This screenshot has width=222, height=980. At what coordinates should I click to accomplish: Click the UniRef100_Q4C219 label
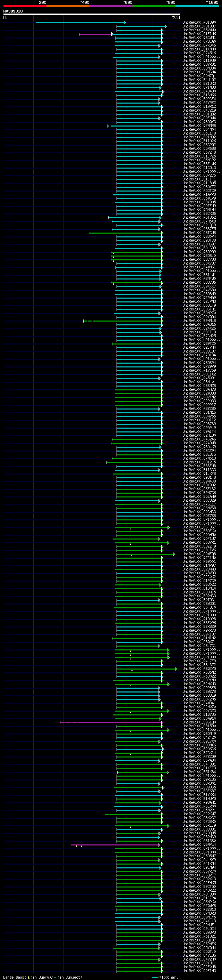point(199,110)
